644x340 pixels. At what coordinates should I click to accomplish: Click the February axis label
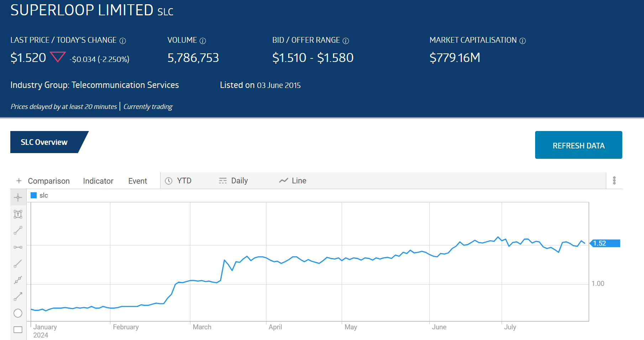(x=126, y=327)
